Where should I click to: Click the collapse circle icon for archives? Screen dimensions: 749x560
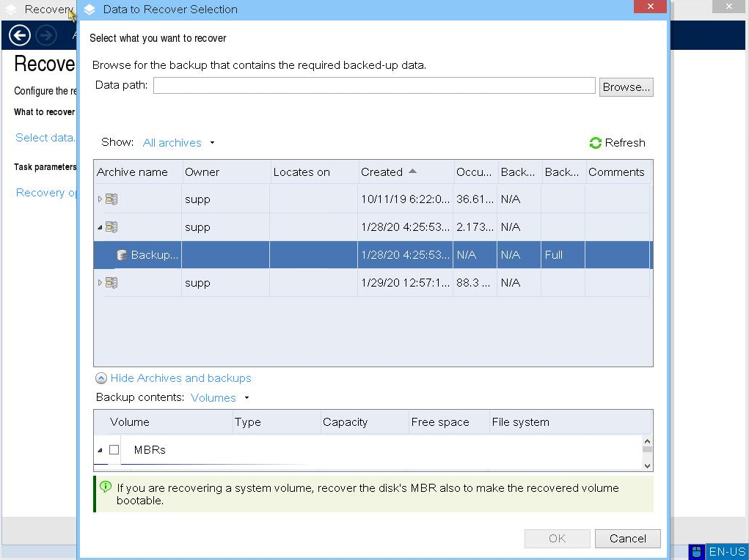click(x=101, y=378)
